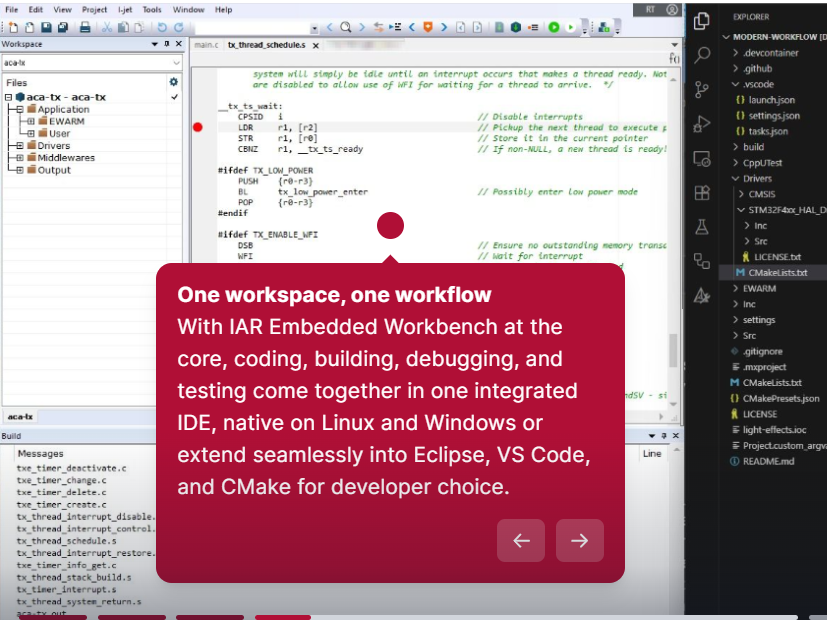Open the aca-tx configuration dropdown
The image size is (827, 620).
pos(176,63)
